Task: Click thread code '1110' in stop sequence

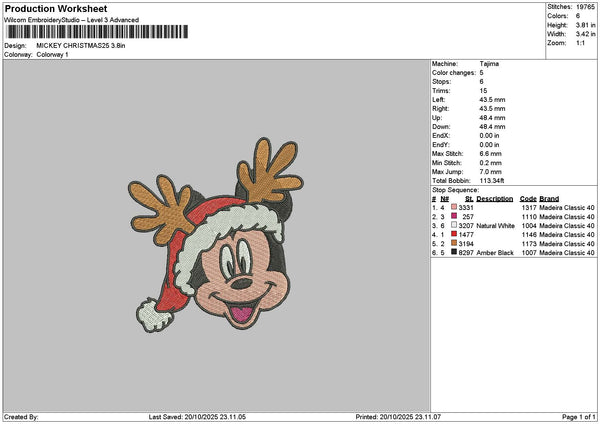Action: click(x=529, y=217)
